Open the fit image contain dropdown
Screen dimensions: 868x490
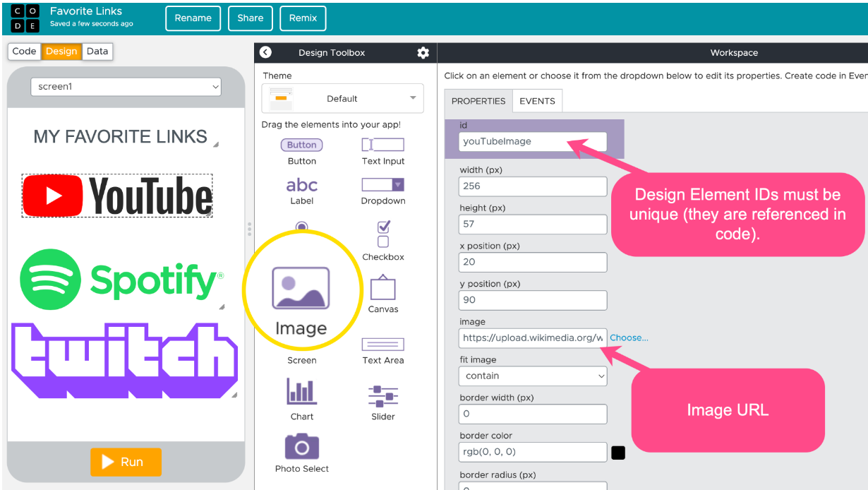[533, 376]
